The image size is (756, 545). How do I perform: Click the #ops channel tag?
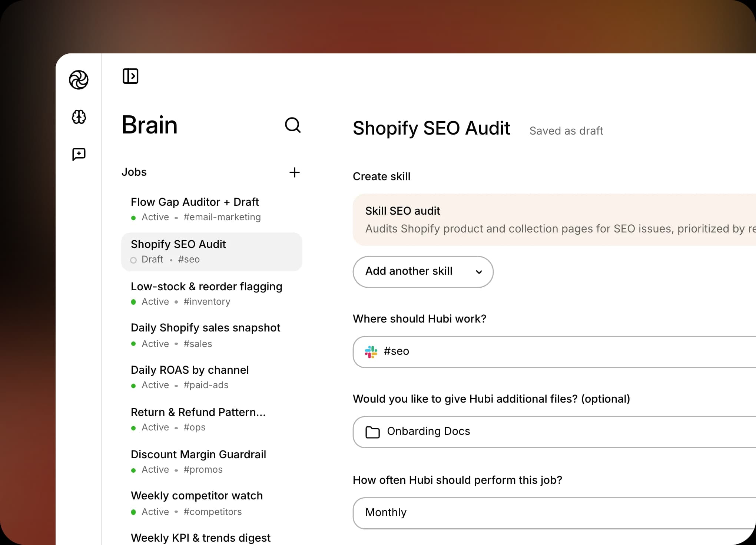[194, 427]
